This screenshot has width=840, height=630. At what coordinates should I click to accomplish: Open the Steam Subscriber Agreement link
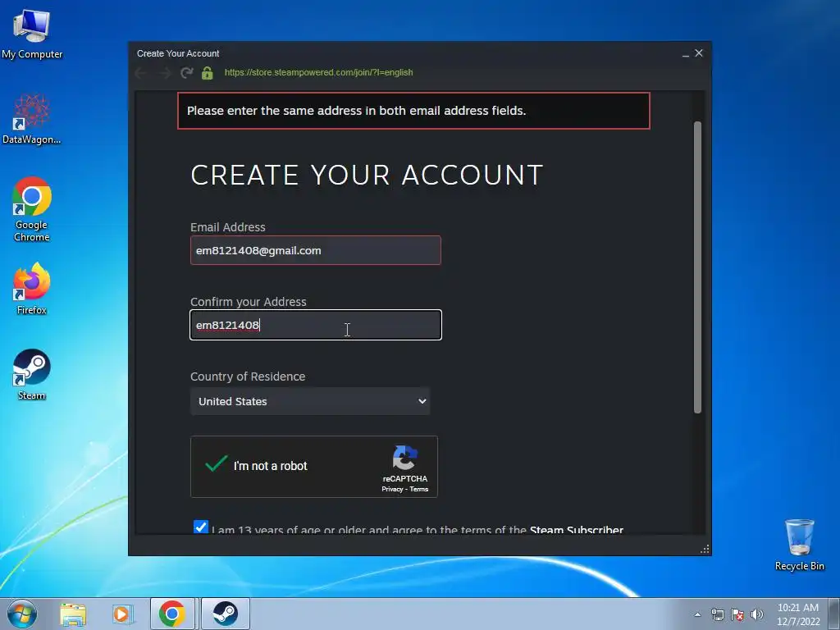pos(577,530)
